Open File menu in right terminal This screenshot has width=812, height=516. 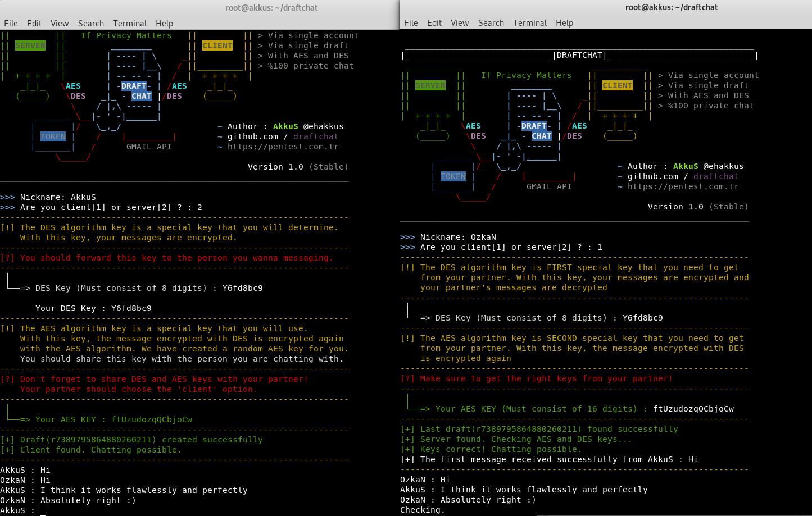(411, 23)
